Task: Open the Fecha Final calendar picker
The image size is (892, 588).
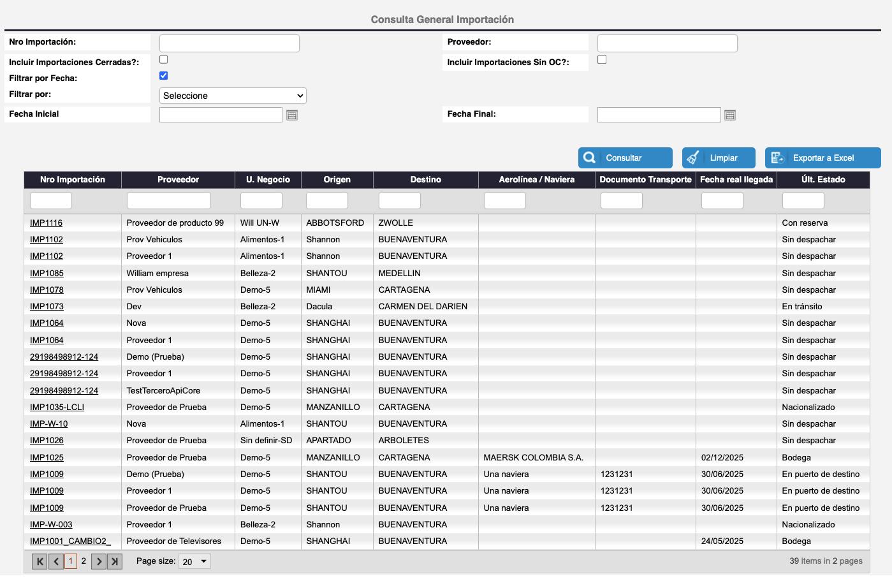Action: (x=730, y=115)
